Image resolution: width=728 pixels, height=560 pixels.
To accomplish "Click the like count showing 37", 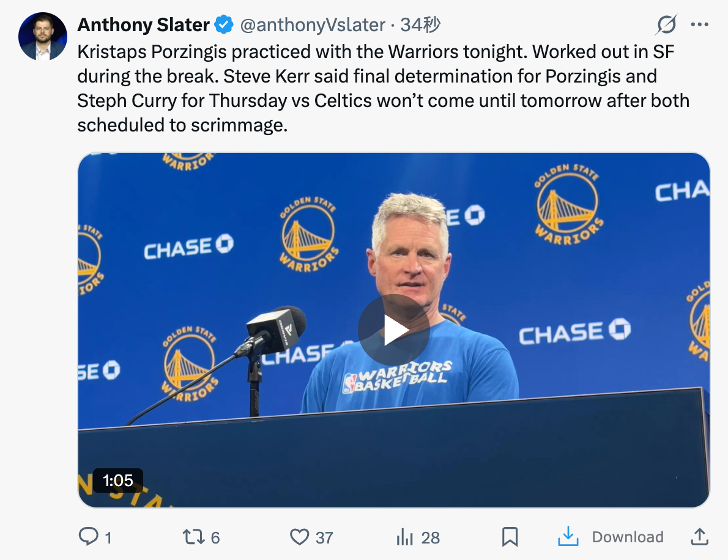I will click(x=324, y=538).
